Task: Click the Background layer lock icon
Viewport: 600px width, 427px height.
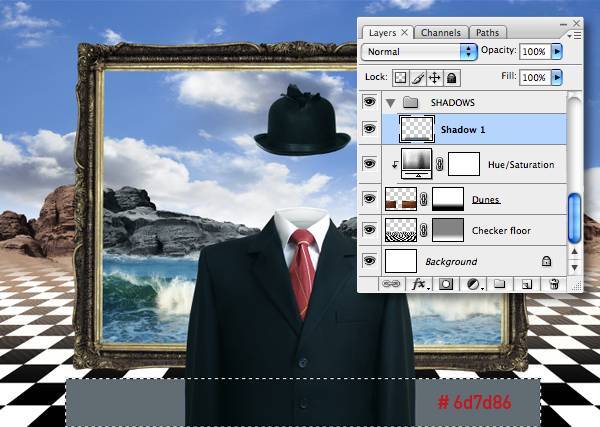Action: [546, 261]
